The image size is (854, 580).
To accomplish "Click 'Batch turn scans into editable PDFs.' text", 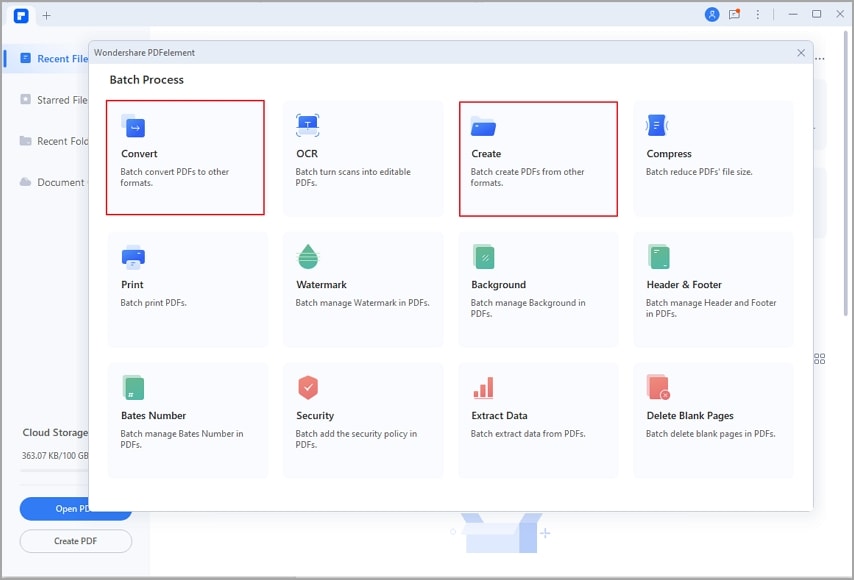I will pyautogui.click(x=353, y=178).
